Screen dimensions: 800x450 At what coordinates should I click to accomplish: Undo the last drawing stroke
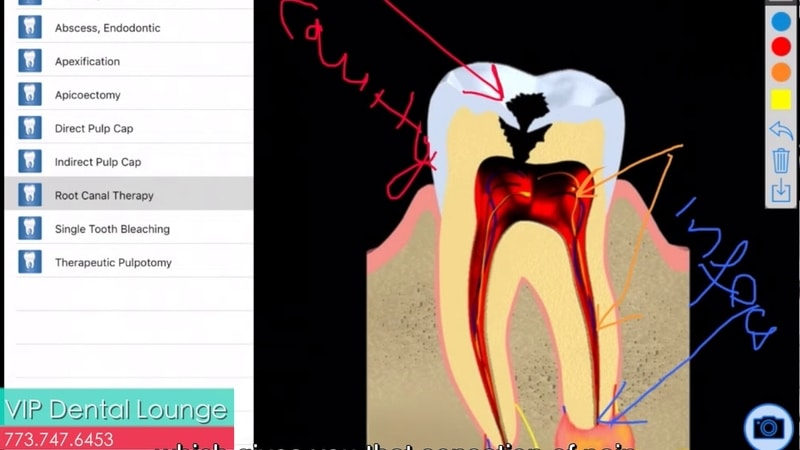point(781,130)
